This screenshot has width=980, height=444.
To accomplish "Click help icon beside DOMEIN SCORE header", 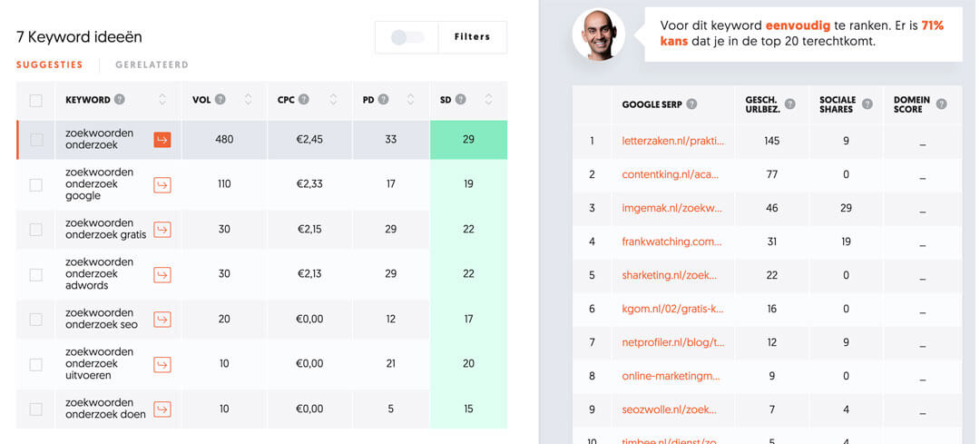I will pos(941,104).
